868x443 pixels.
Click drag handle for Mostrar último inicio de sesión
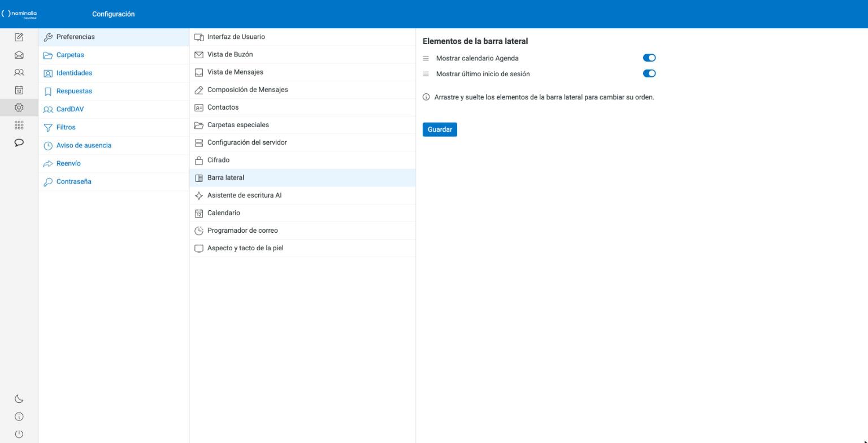[426, 74]
